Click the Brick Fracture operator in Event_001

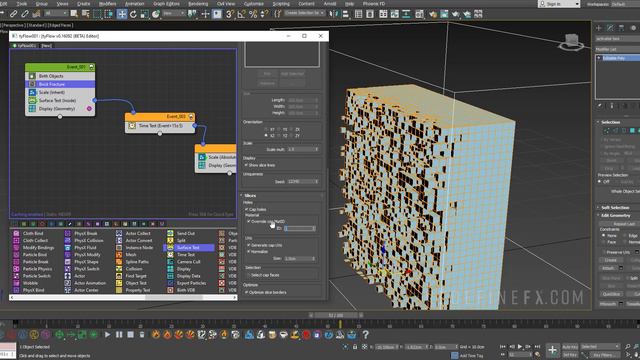[60, 84]
